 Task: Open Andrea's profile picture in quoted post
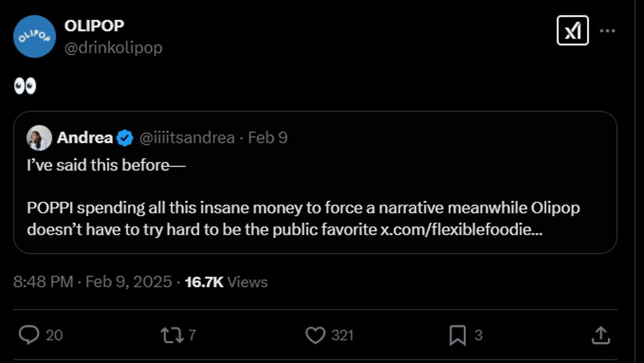39,138
